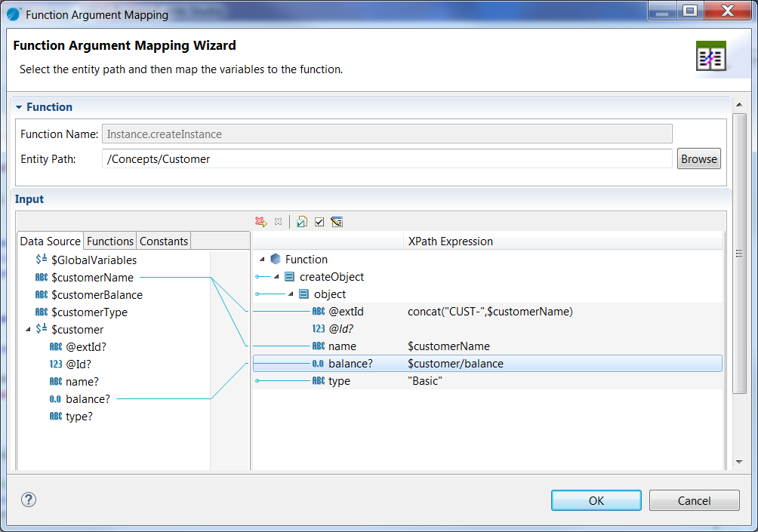This screenshot has width=758, height=532.
Task: Click the pencil edit icon in toolbar
Action: pyautogui.click(x=337, y=222)
